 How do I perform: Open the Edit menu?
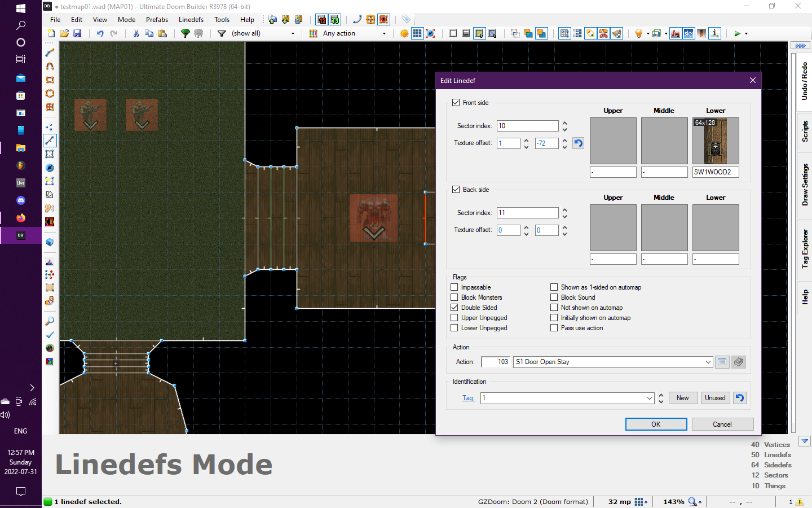(x=77, y=20)
